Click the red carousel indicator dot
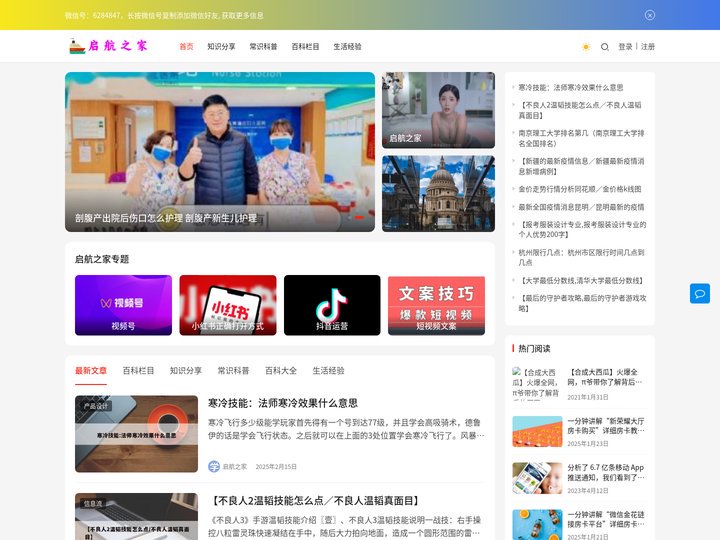Screen dimensions: 720x540 click(359, 217)
